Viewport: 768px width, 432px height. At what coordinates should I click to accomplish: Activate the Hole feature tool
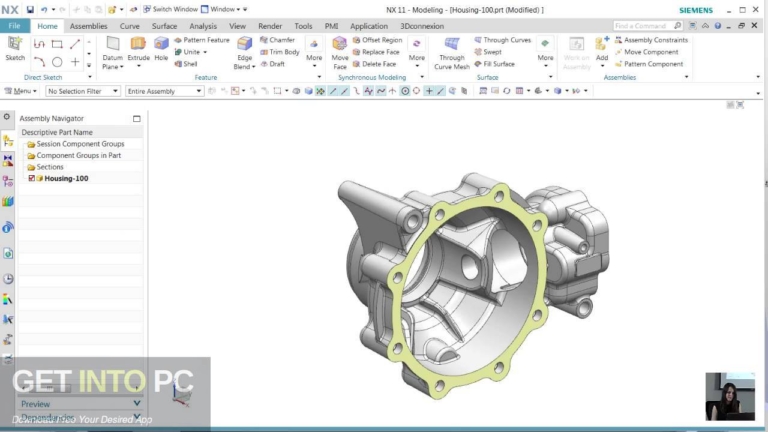[x=161, y=49]
